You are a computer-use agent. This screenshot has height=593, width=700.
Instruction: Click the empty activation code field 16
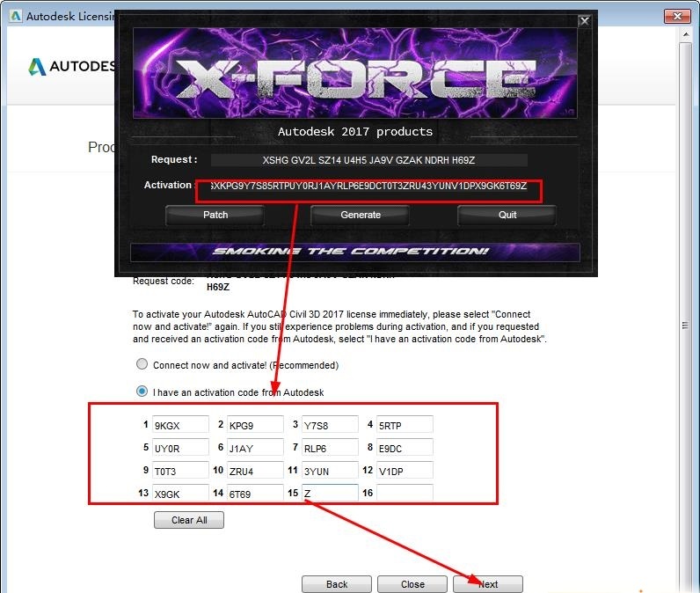coord(405,493)
